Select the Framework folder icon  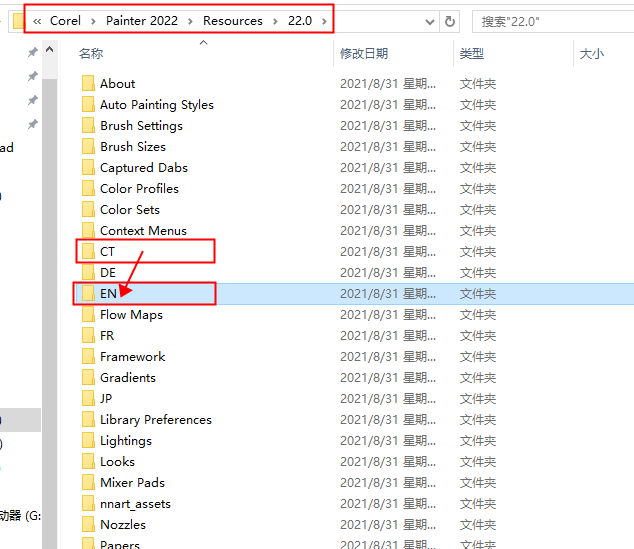tap(88, 356)
